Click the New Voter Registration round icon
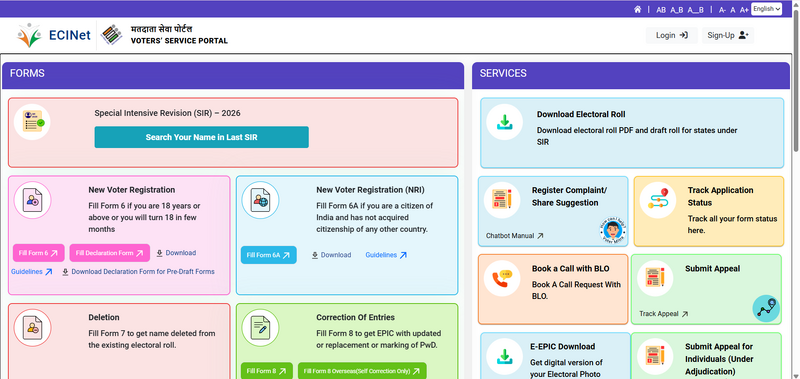This screenshot has width=800, height=379. (32, 200)
